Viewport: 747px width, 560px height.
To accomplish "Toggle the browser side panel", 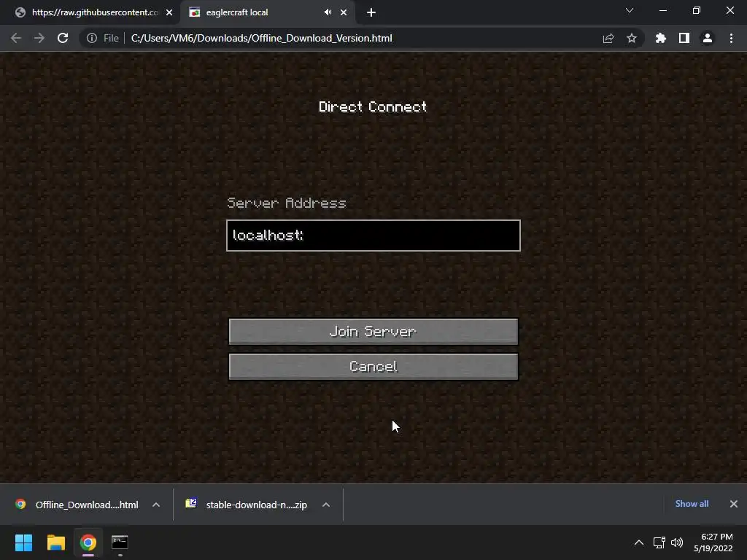I will coord(684,38).
